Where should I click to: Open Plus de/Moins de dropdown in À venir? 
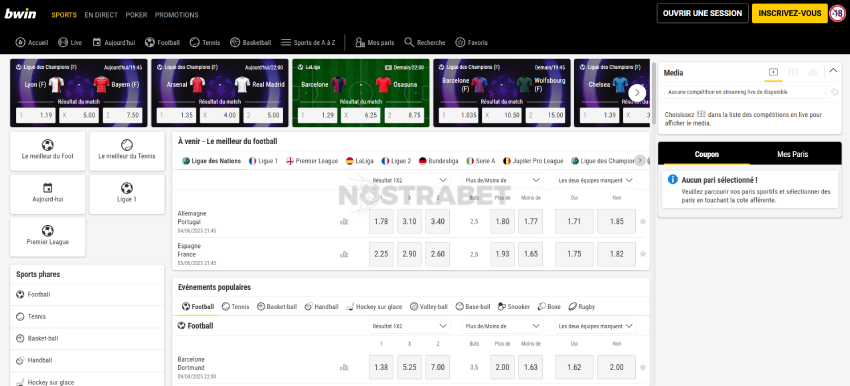point(503,180)
